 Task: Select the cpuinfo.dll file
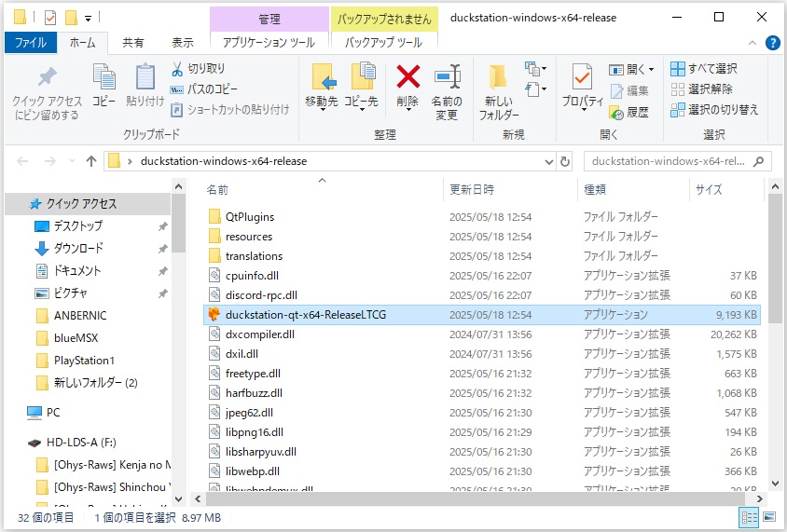click(252, 275)
